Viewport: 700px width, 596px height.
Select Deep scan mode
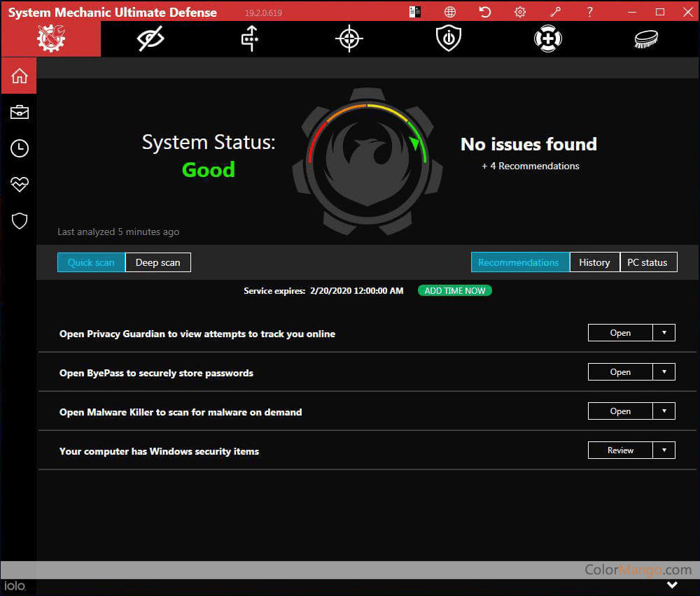coord(158,262)
